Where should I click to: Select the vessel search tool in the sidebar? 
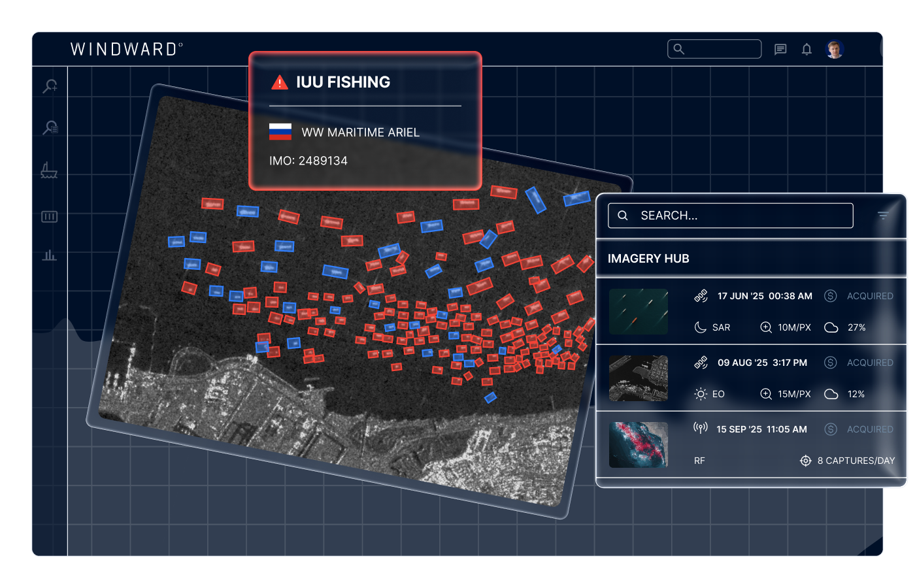point(49,86)
